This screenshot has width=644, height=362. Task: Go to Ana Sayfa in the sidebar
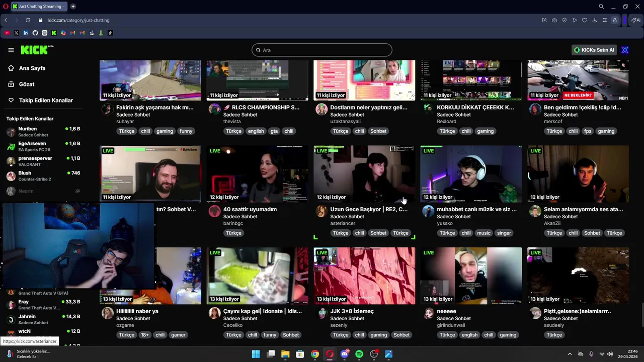(32, 68)
